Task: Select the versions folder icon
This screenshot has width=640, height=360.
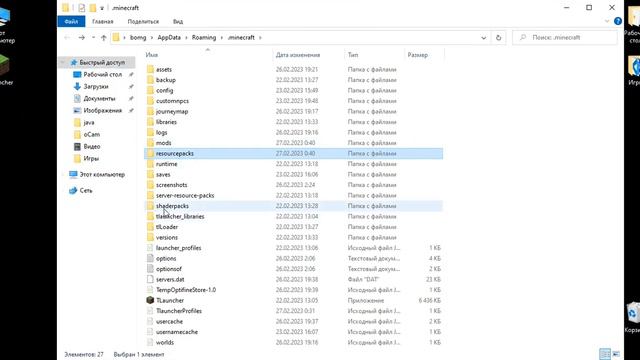Action: pos(150,237)
